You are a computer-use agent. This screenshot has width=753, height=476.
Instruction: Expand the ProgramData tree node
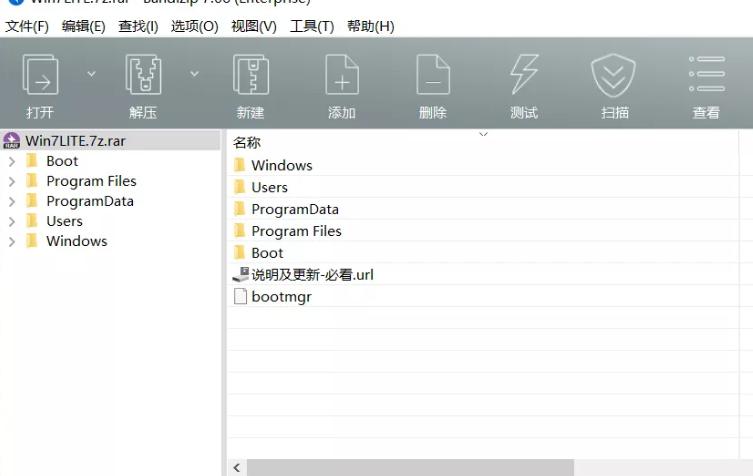(x=12, y=202)
